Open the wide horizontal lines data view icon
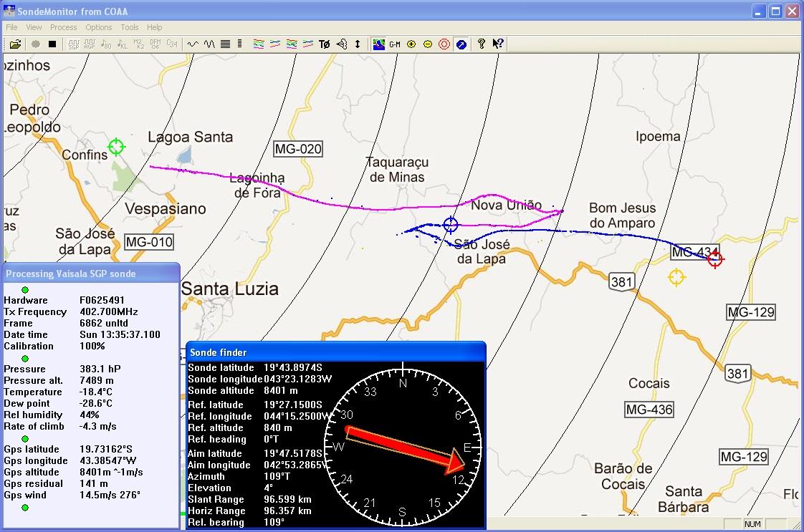Screen dimensions: 804x532 coord(225,44)
